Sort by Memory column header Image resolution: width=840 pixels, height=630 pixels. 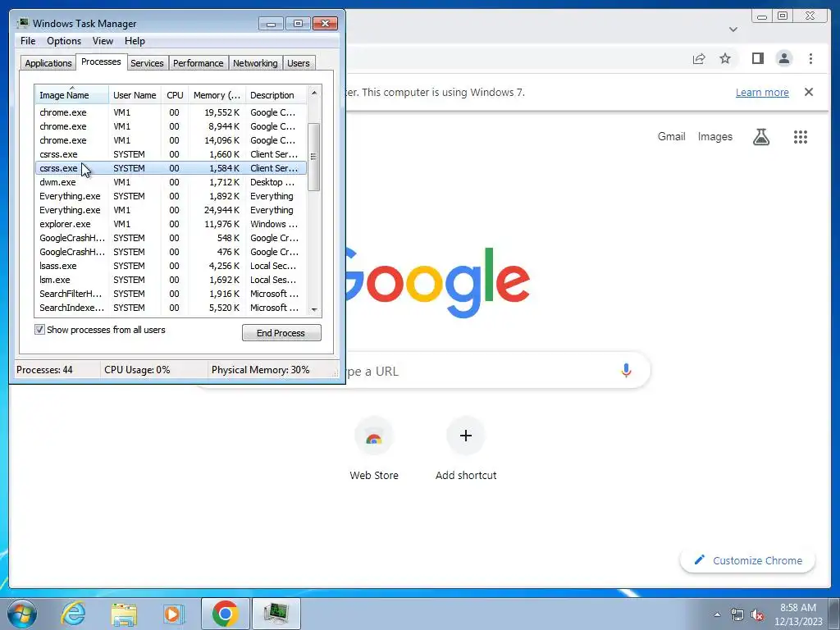pos(217,95)
